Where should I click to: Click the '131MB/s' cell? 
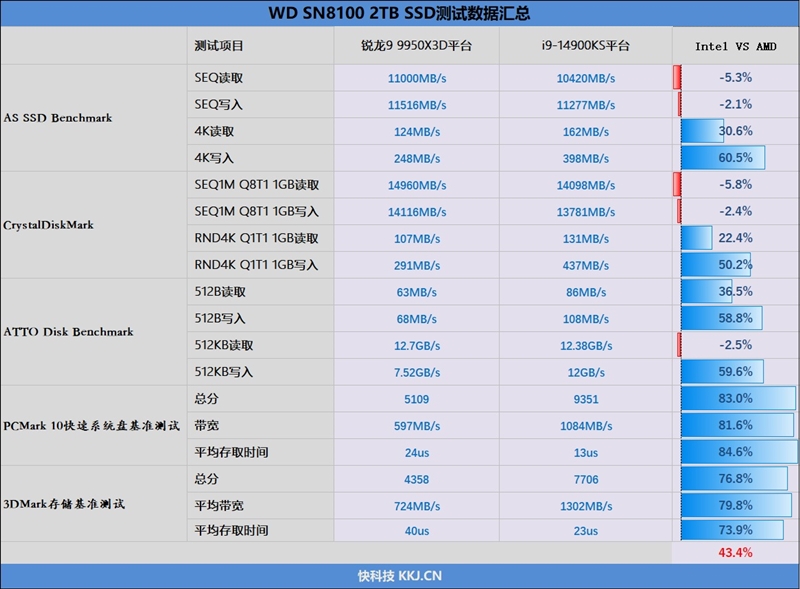pyautogui.click(x=586, y=238)
